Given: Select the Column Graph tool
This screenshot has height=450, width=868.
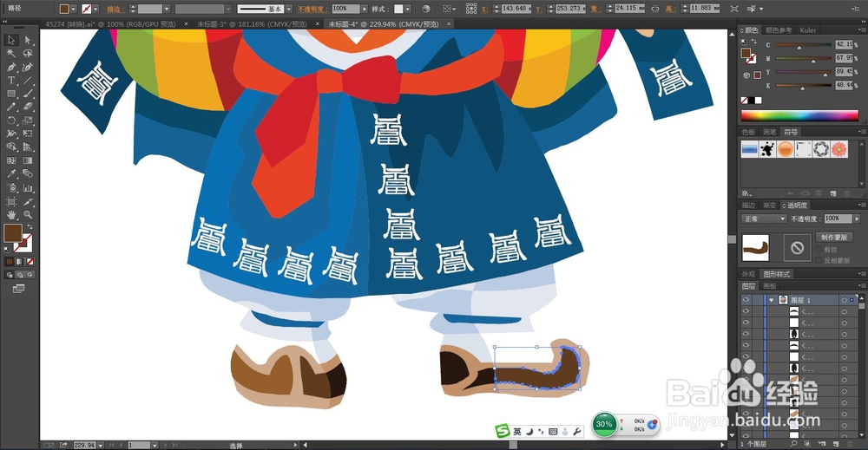Looking at the screenshot, I should 27,188.
